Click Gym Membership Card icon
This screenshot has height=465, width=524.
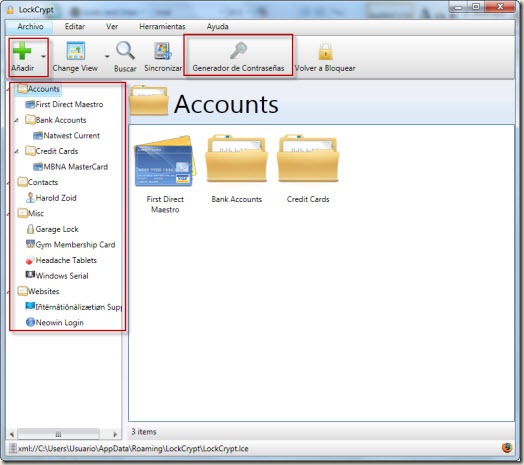pos(30,244)
